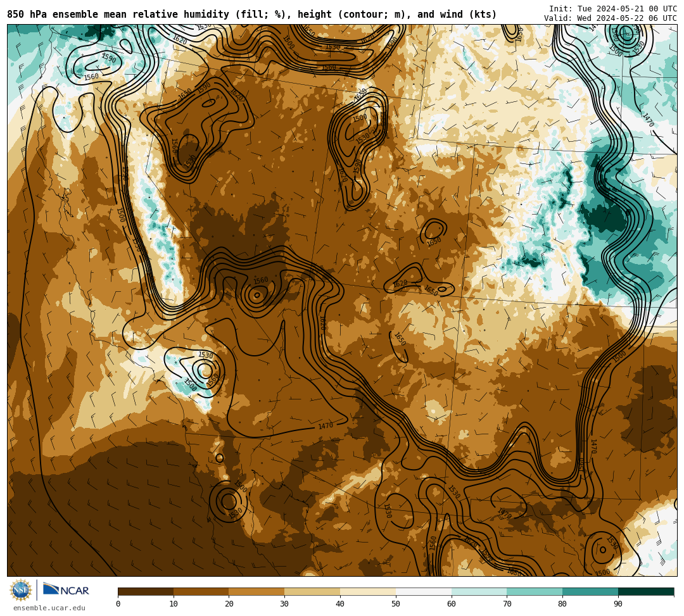The image size is (684, 616).
Task: Click the 40-50% pale cream colorbar segment
Action: click(368, 591)
